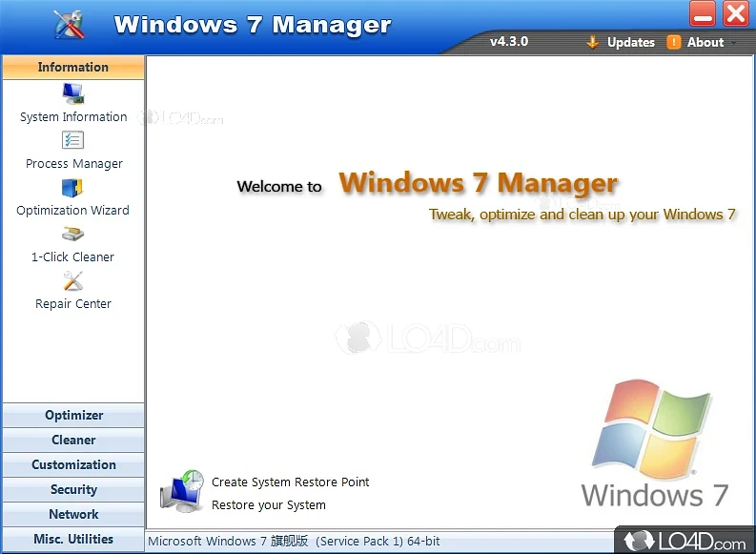
Task: Open Repair Center tools icon
Action: (72, 280)
